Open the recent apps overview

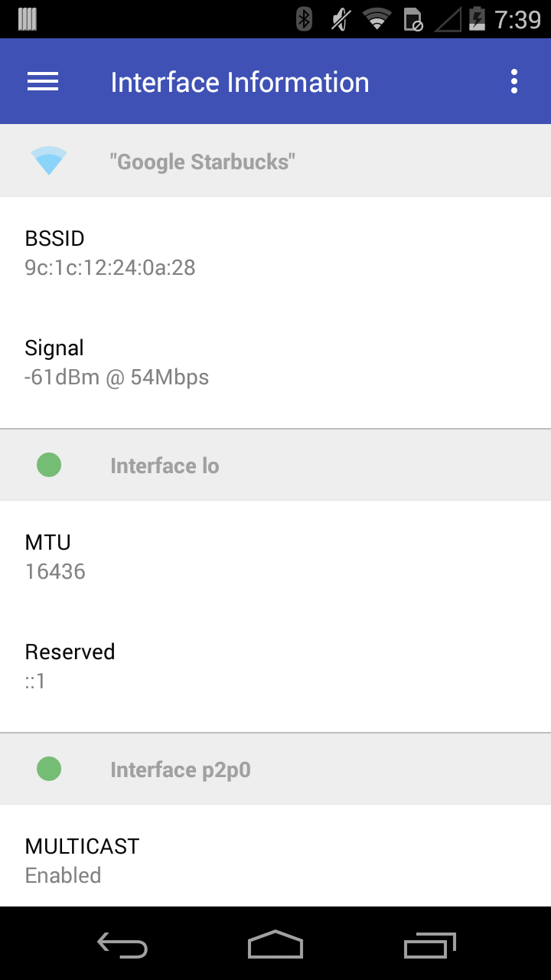(x=429, y=946)
